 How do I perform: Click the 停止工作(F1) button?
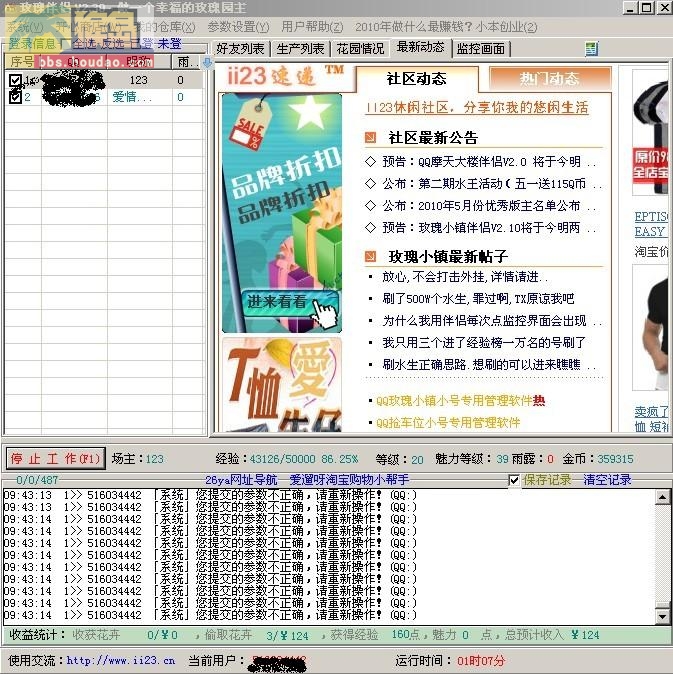coord(55,459)
